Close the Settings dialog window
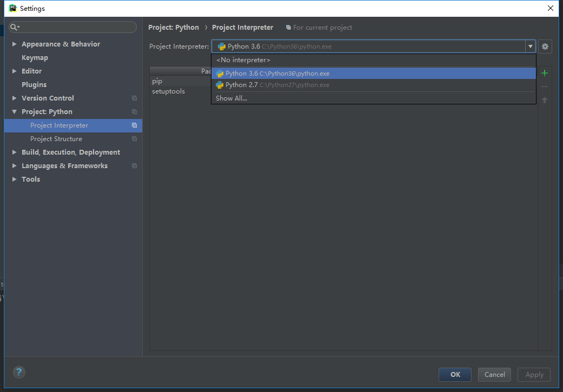This screenshot has width=563, height=392. (551, 8)
